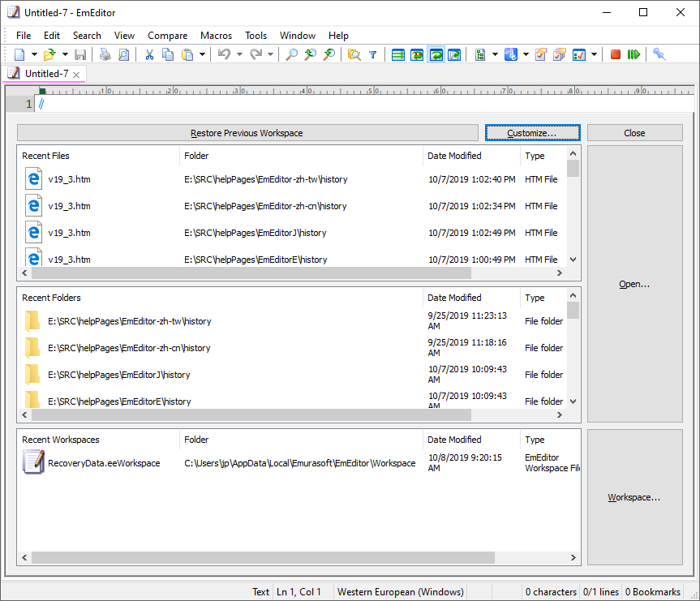Click the green Run Macro icon

click(x=633, y=54)
